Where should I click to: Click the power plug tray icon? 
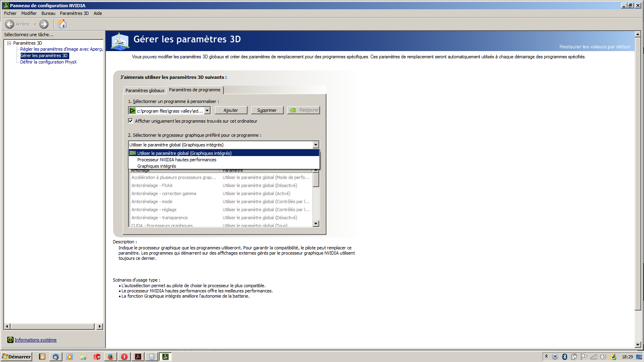click(x=574, y=357)
